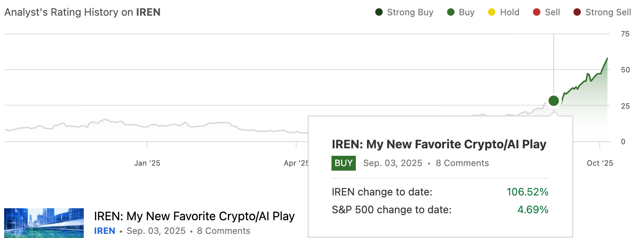The height and width of the screenshot is (238, 644).
Task: Click the yellow Hold legend dot
Action: [x=492, y=12]
